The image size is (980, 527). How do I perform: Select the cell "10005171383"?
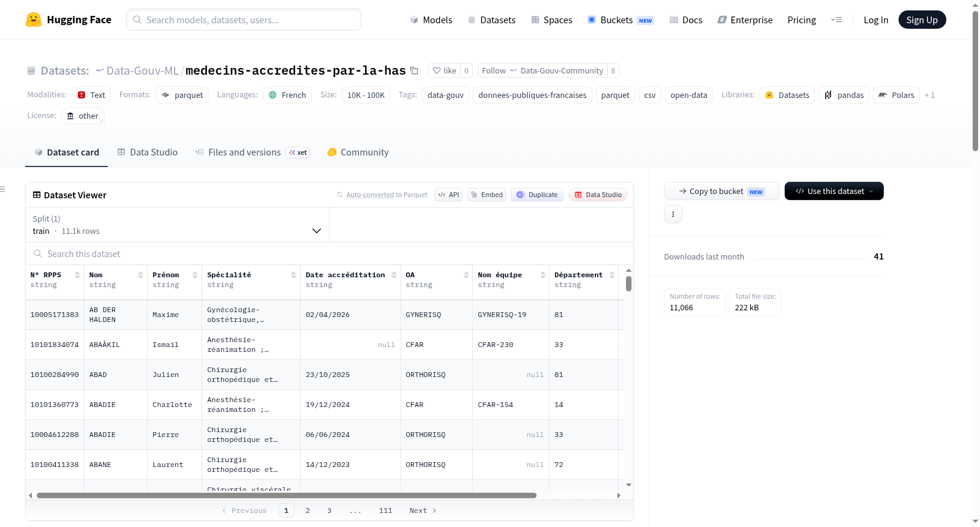55,315
